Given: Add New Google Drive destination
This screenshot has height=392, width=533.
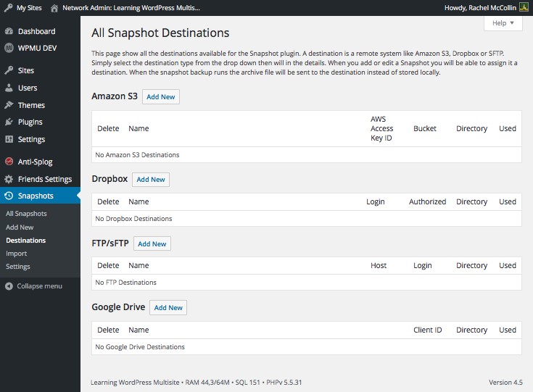Looking at the screenshot, I should pos(168,307).
